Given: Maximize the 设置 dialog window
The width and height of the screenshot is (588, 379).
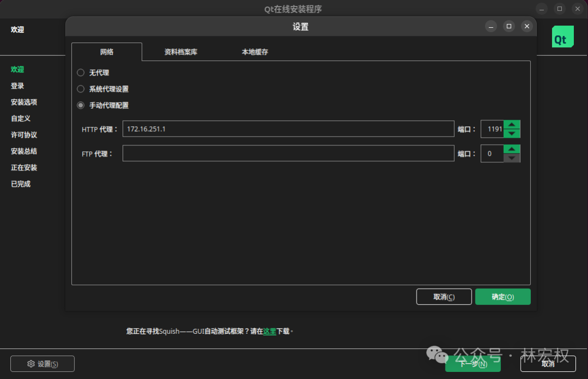Looking at the screenshot, I should click(x=509, y=26).
